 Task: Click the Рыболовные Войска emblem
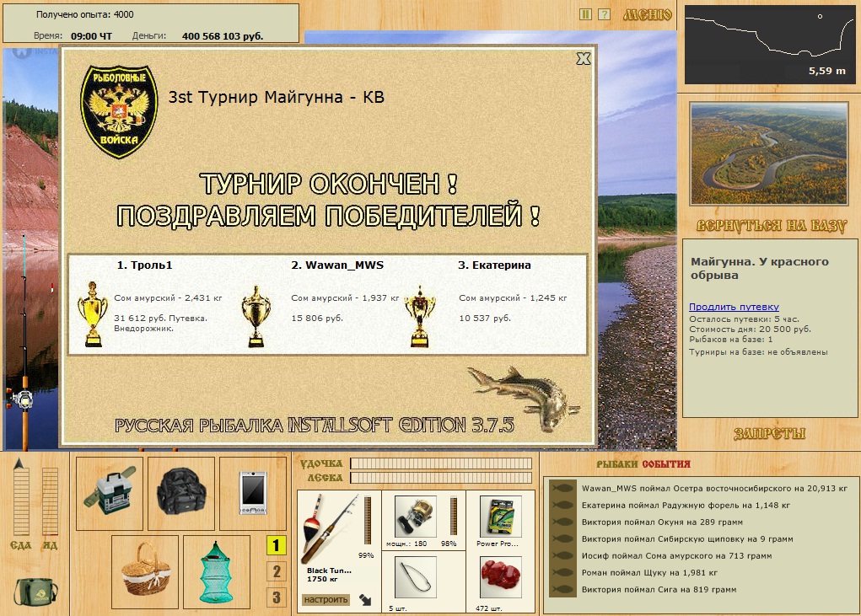(119, 111)
